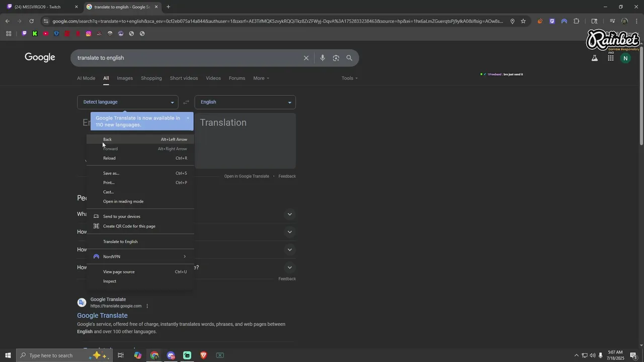Open the bookmarks bar apps grid icon
The width and height of the screenshot is (644, 362).
[9, 34]
